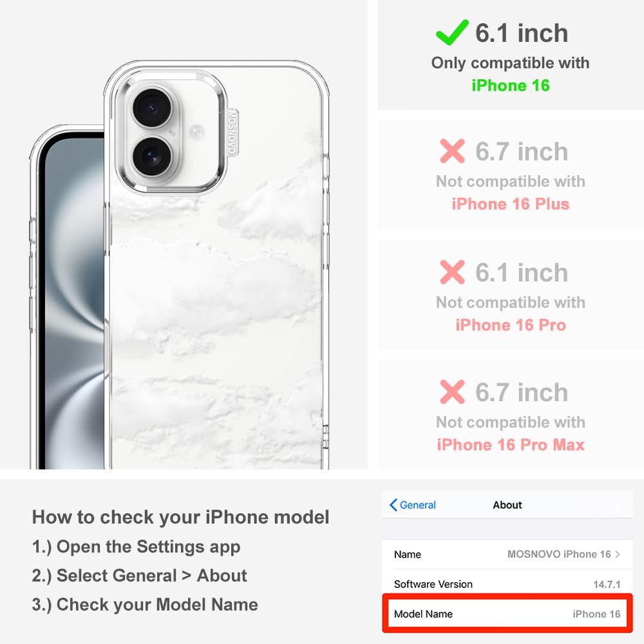Click the iPhone 16 Plus label
Viewport: 644px width, 644px height.
[511, 204]
